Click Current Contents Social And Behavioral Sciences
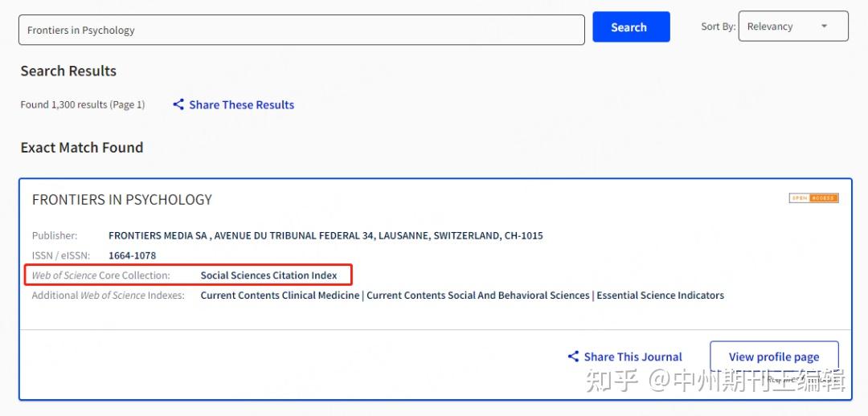This screenshot has width=868, height=416. point(477,296)
